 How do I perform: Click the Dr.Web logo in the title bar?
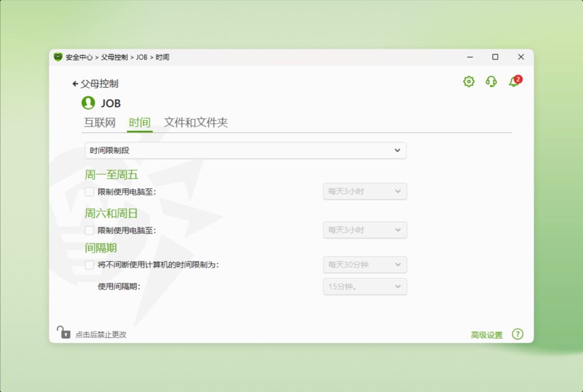(58, 57)
